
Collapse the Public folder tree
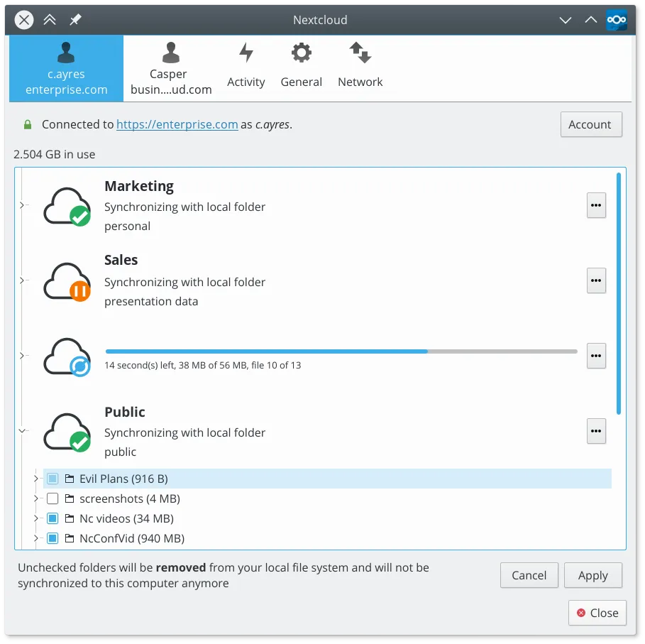point(22,430)
